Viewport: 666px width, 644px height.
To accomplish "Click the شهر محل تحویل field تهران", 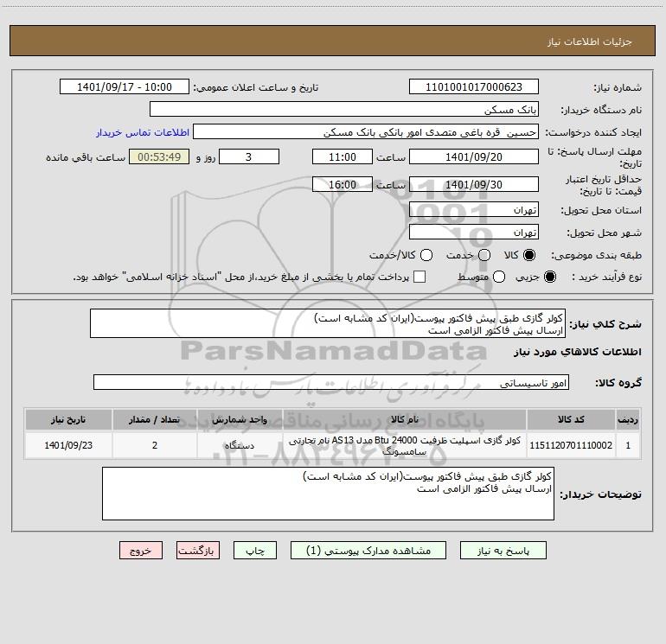I will coord(474,232).
